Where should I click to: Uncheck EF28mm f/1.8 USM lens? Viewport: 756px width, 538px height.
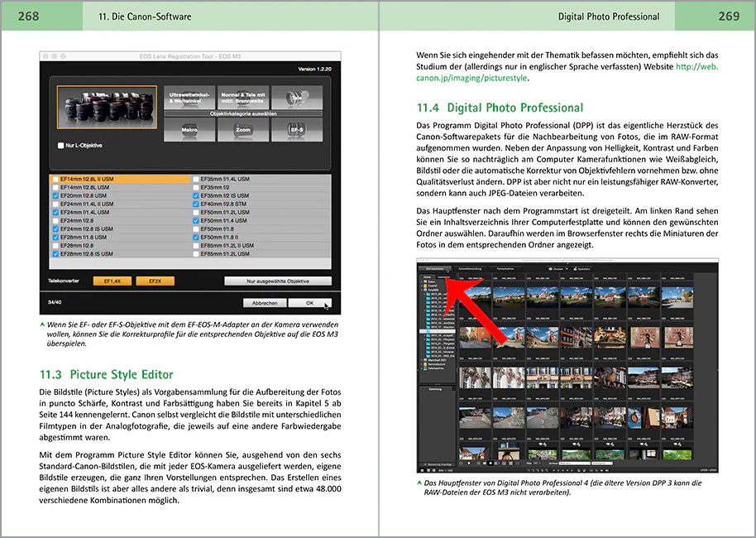[x=55, y=237]
